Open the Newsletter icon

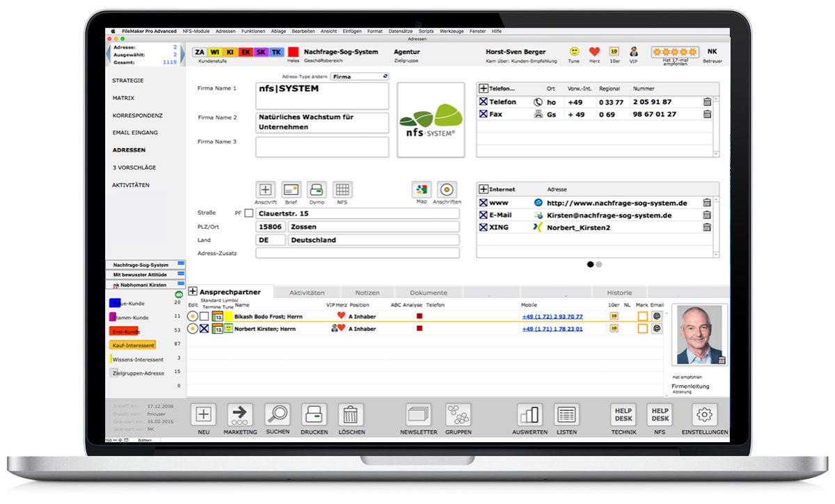(x=419, y=415)
